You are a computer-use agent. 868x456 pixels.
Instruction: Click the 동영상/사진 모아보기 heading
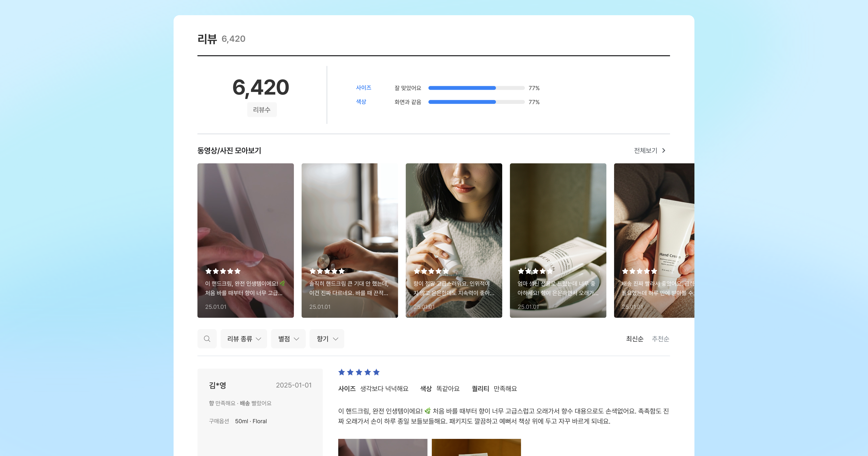(229, 150)
